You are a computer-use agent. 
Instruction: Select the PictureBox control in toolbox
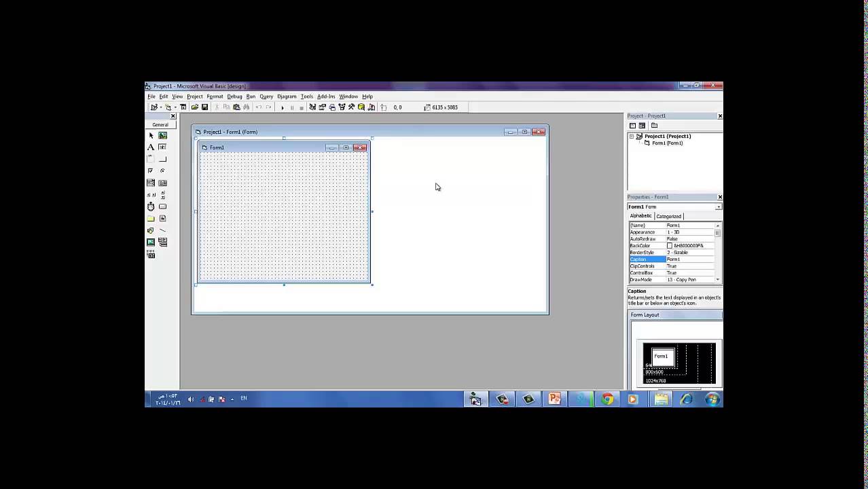tap(162, 135)
